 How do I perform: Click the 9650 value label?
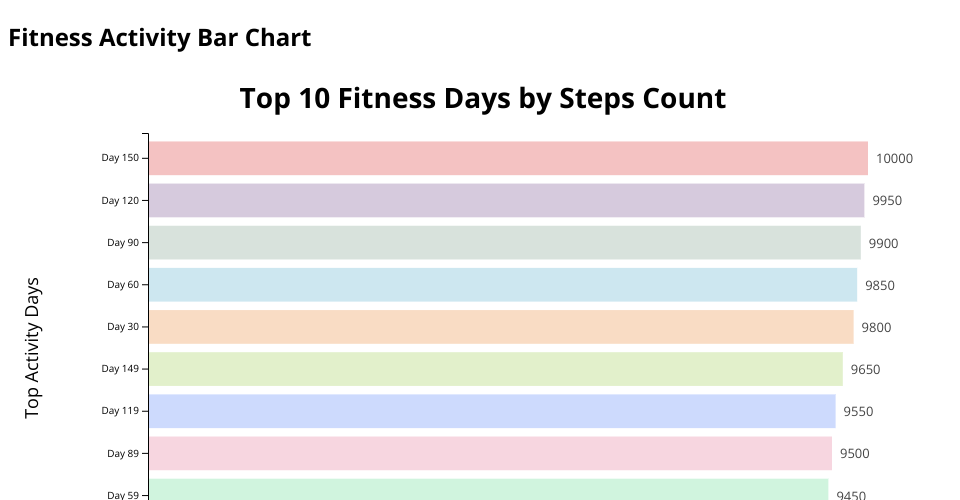pos(865,369)
